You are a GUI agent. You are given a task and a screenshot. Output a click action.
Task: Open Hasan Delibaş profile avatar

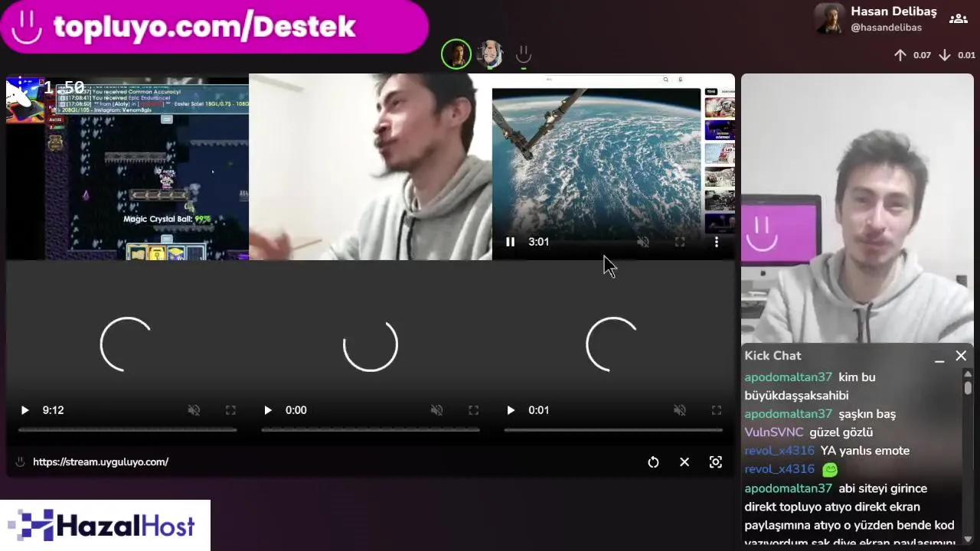pos(829,18)
